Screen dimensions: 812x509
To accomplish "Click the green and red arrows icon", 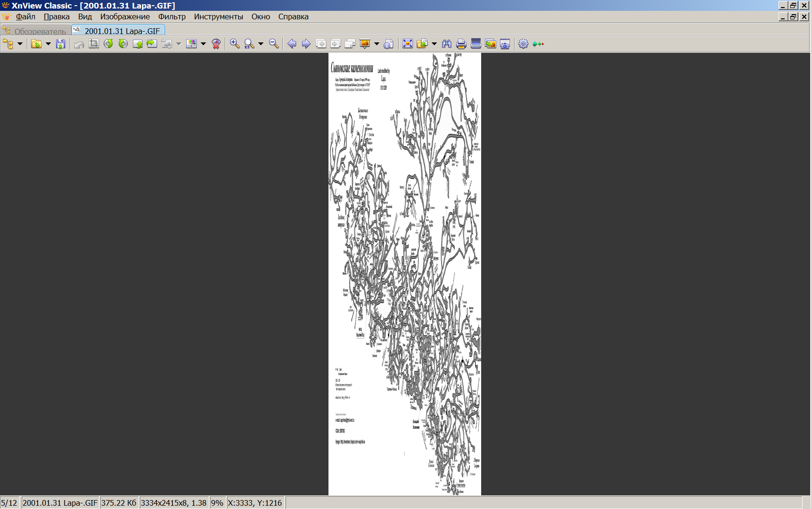I will coord(538,44).
